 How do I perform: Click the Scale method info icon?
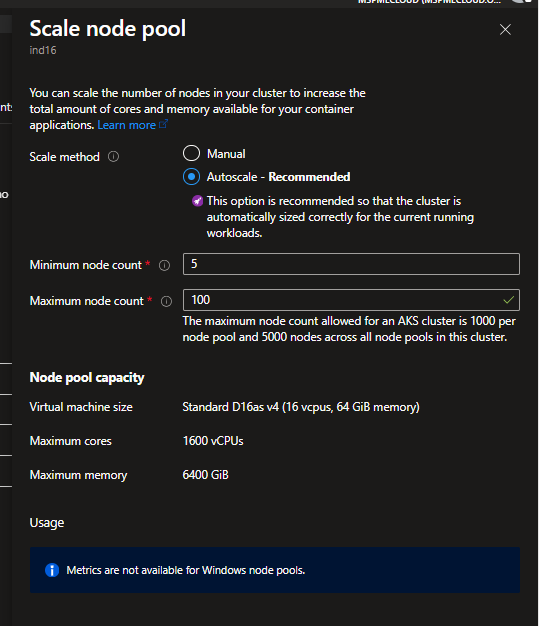pos(113,156)
